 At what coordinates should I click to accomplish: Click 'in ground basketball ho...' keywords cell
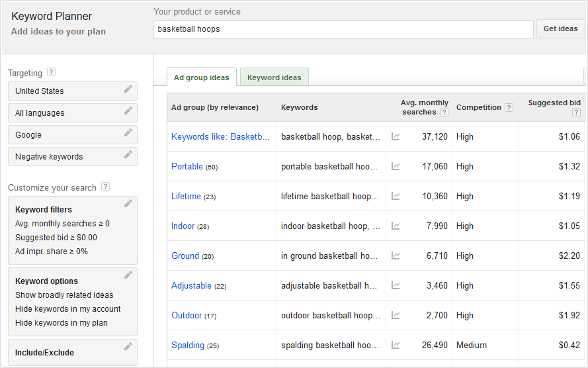329,256
